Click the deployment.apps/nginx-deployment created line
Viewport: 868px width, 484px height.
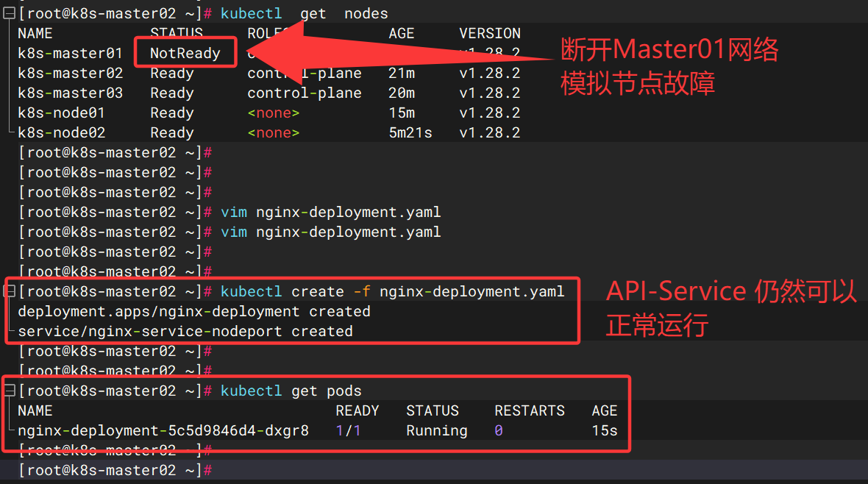pyautogui.click(x=193, y=311)
